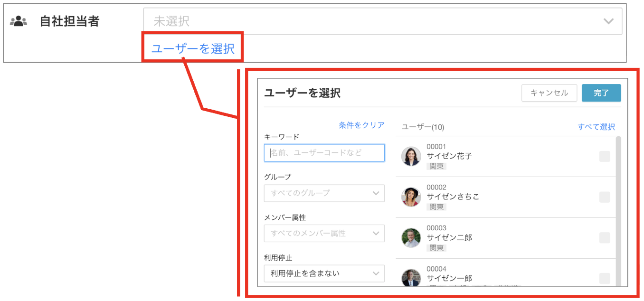
Task: Click the ユーザーを選択 link
Action: tap(193, 48)
